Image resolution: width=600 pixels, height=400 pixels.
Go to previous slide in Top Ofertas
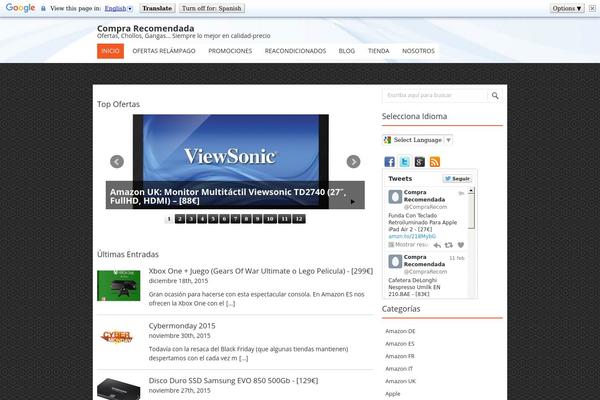click(117, 162)
